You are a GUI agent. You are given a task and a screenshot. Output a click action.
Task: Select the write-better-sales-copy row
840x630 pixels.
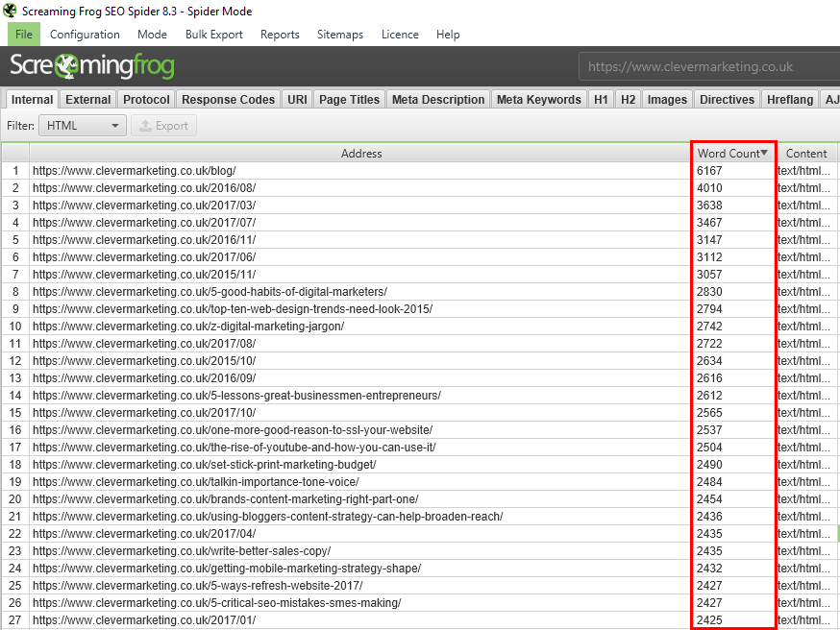(360, 551)
